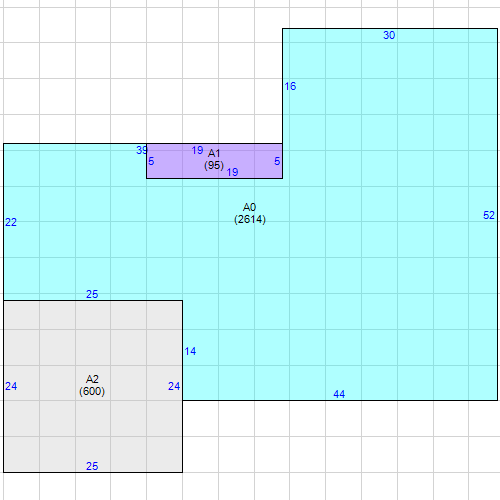This screenshot has height=500, width=500.
Task: Click the 19 label along A1's bottom edge
Action: point(232,172)
